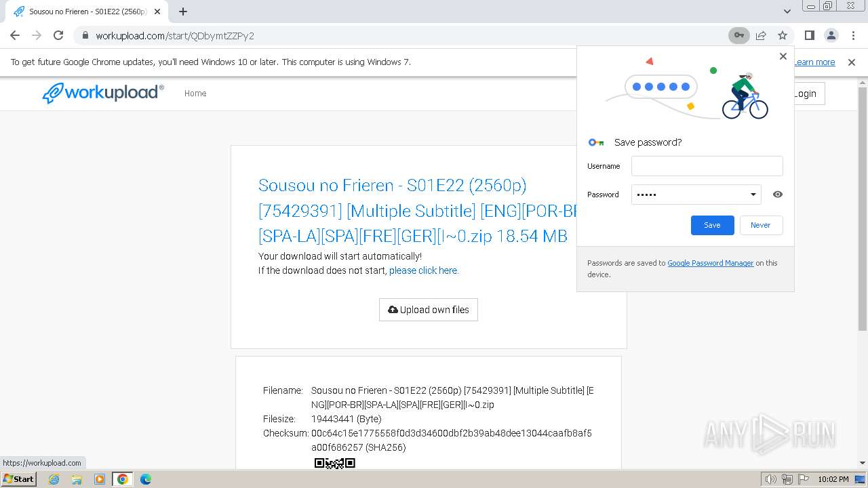Click the Username input field

click(707, 166)
